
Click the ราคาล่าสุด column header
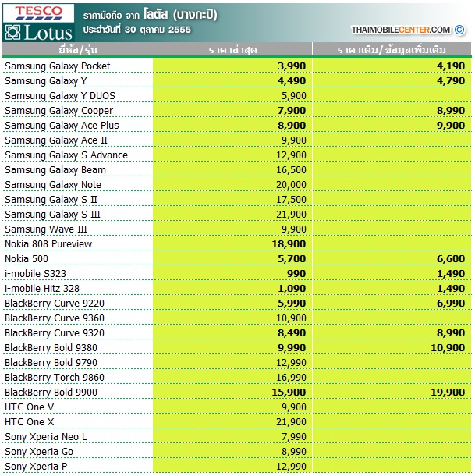click(x=232, y=49)
